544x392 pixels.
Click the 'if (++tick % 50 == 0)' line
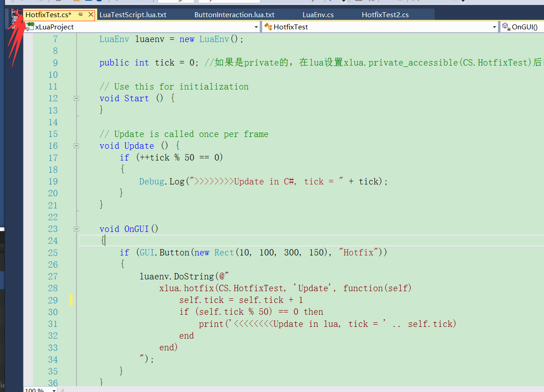click(x=171, y=157)
